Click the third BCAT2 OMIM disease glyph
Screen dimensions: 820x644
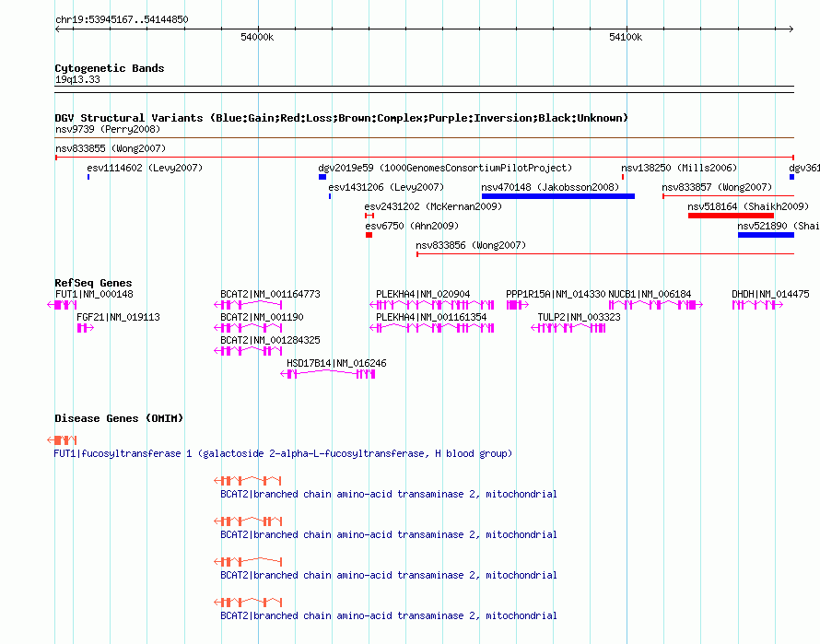click(248, 561)
